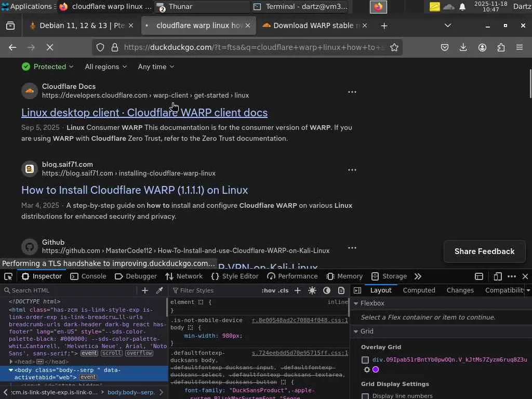This screenshot has width=532, height=399.
Task: Toggle the :hov pseudo-class panel
Action: (269, 290)
